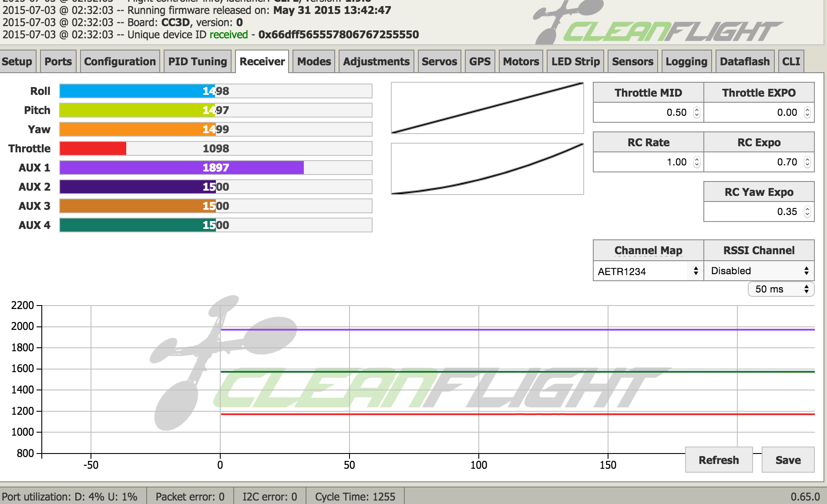Open the Sensors tab
This screenshot has height=504, width=827.
point(632,61)
